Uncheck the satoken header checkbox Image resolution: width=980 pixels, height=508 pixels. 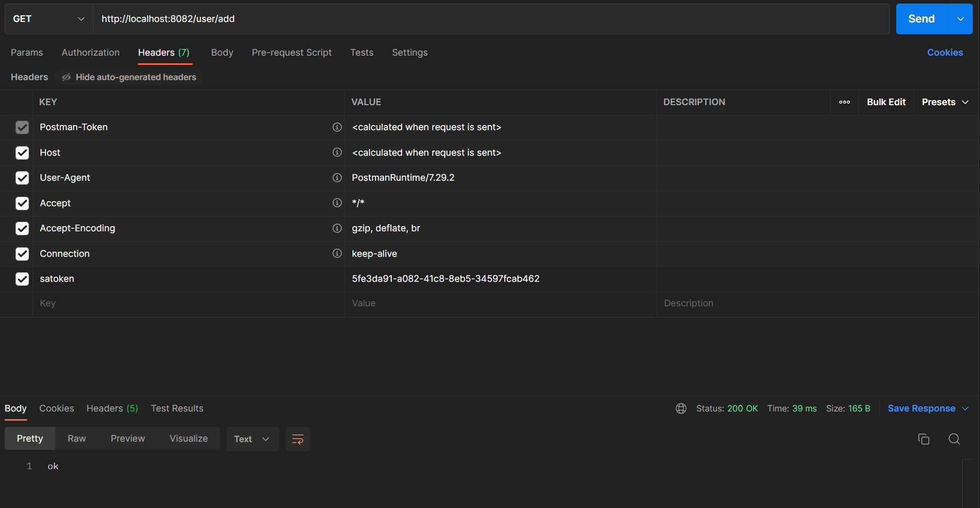pos(22,279)
